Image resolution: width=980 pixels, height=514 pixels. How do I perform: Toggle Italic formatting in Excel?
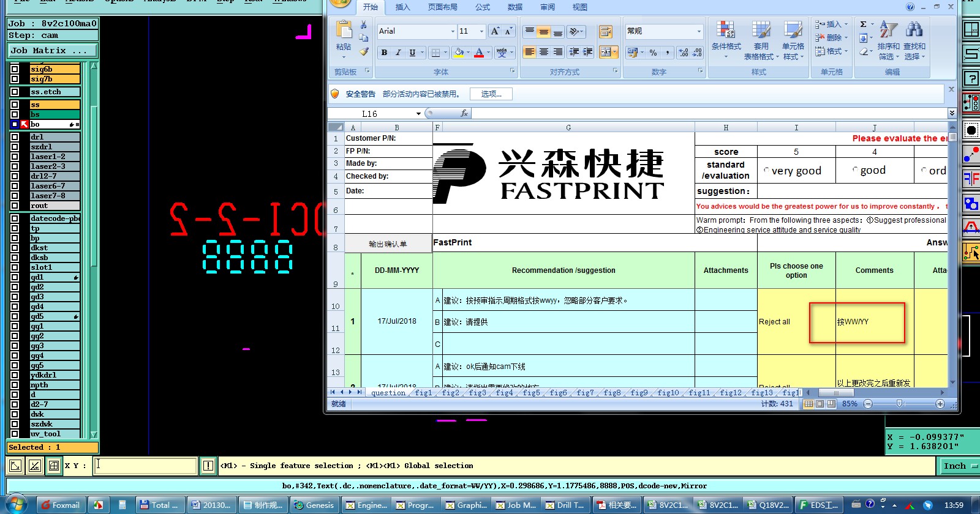tap(398, 53)
